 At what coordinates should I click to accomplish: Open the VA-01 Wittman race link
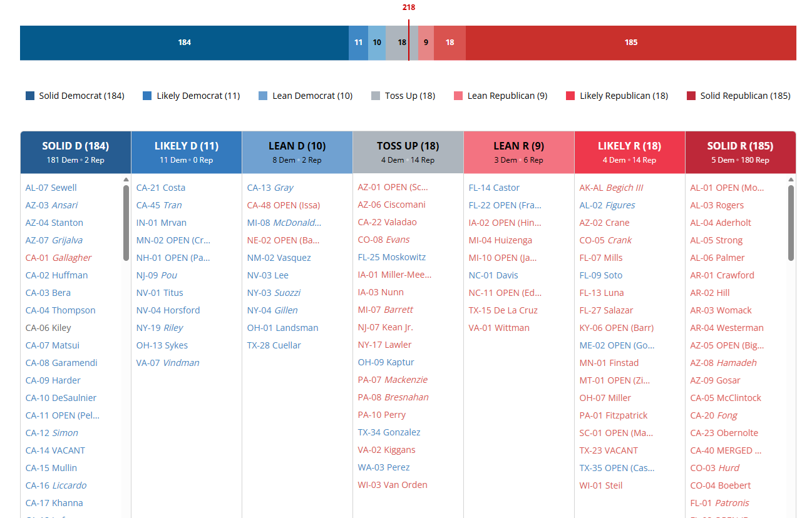pos(499,328)
